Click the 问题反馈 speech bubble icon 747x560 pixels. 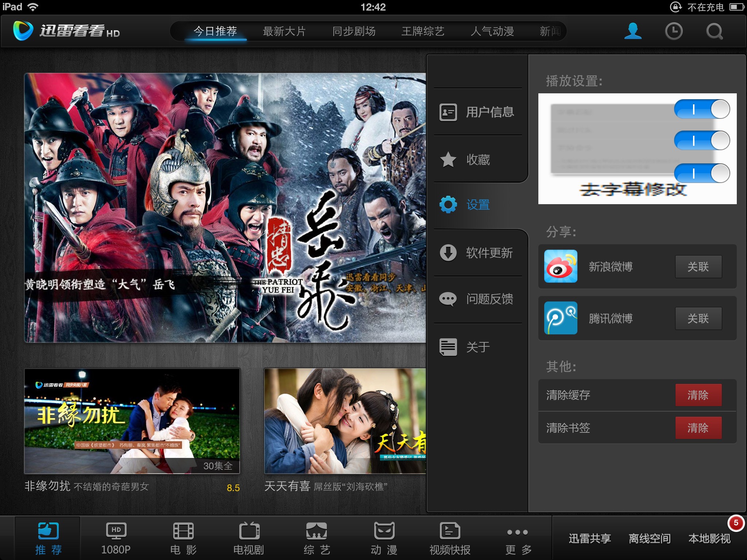pyautogui.click(x=448, y=299)
